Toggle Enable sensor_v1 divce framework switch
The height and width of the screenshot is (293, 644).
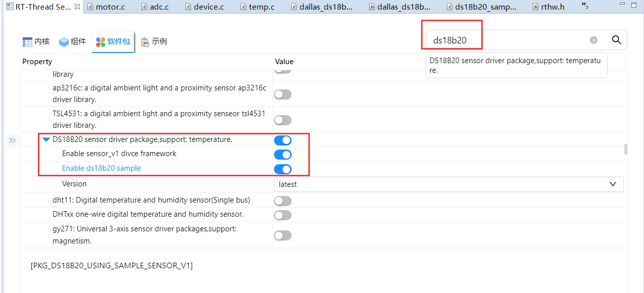[283, 155]
